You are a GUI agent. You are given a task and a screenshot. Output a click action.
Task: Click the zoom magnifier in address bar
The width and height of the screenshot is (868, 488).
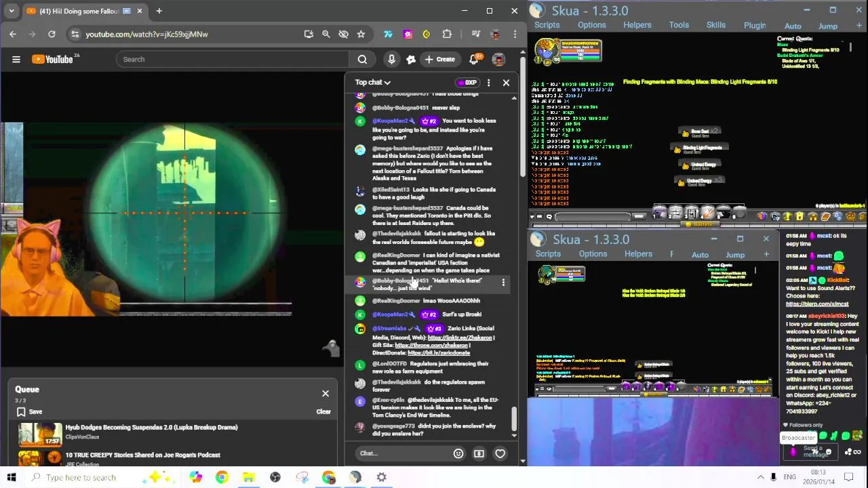[x=325, y=34]
